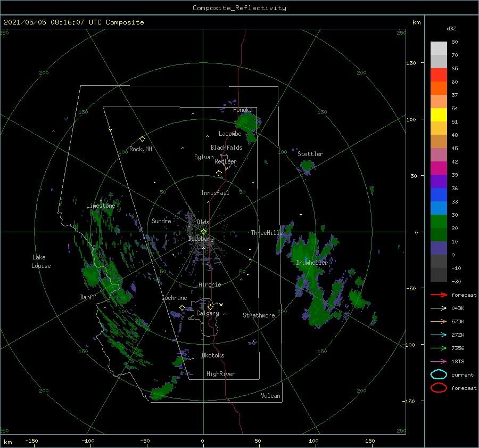
Task: Click the RockyMH label
Action: point(141,149)
